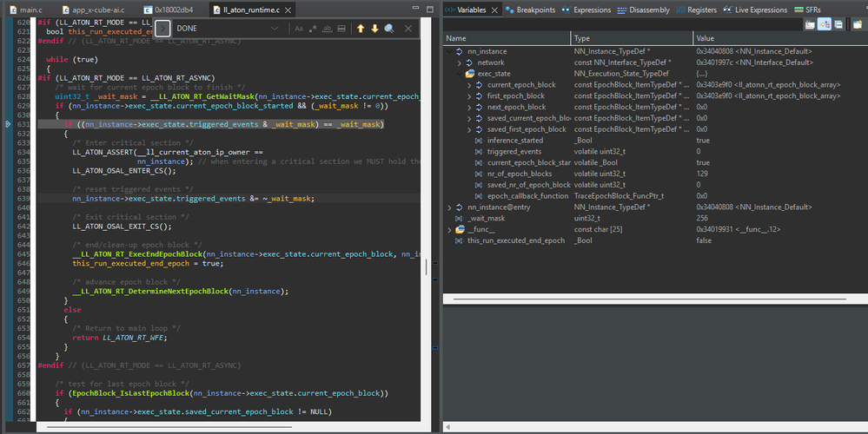Click the DONE text in the find field

(188, 29)
